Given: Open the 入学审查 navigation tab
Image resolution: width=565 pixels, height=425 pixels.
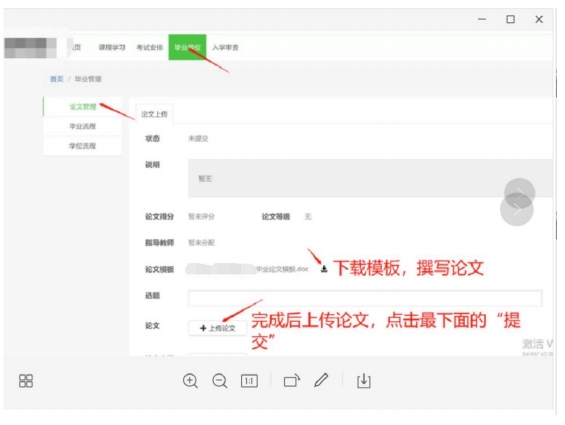Looking at the screenshot, I should tap(225, 47).
